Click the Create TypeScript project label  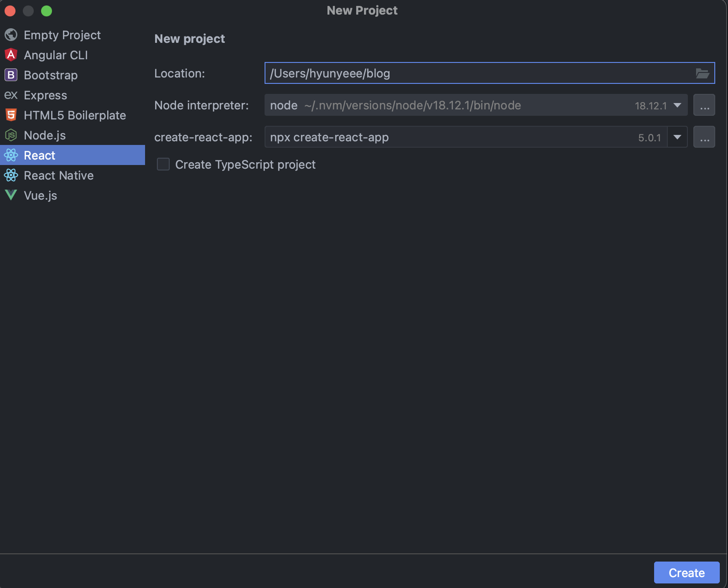pos(245,165)
